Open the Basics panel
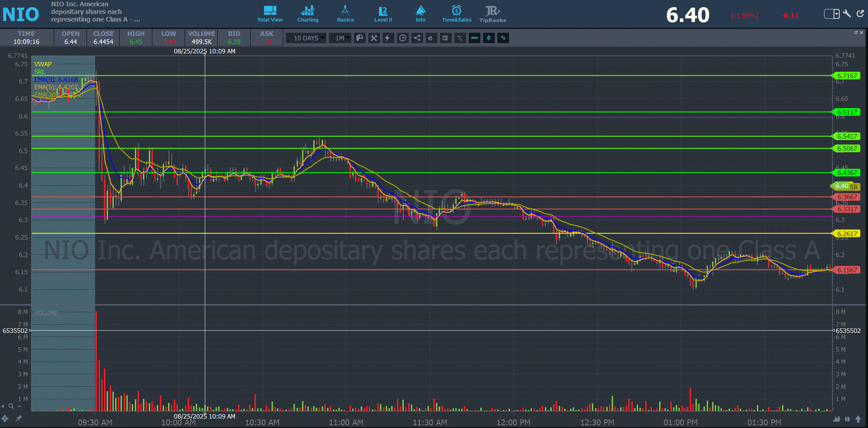868x428 pixels. tap(345, 14)
